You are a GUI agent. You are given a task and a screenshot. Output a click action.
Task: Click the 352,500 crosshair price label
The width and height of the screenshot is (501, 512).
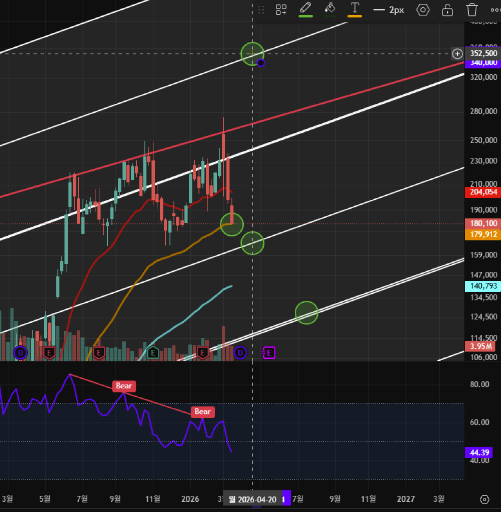coord(483,53)
